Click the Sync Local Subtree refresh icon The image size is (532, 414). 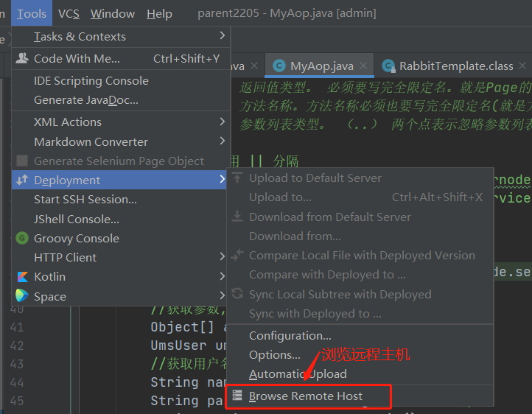(237, 293)
